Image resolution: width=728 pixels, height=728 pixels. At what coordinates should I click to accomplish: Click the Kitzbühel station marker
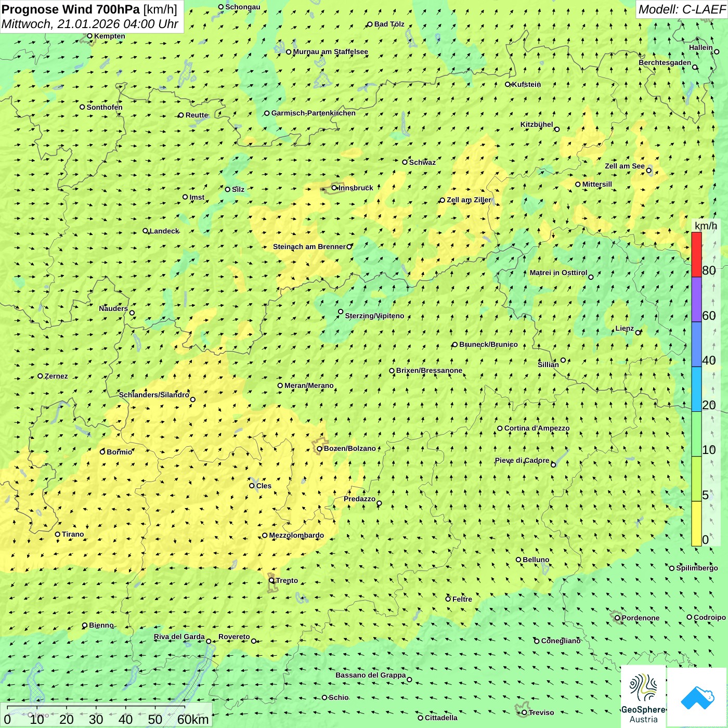tap(557, 129)
